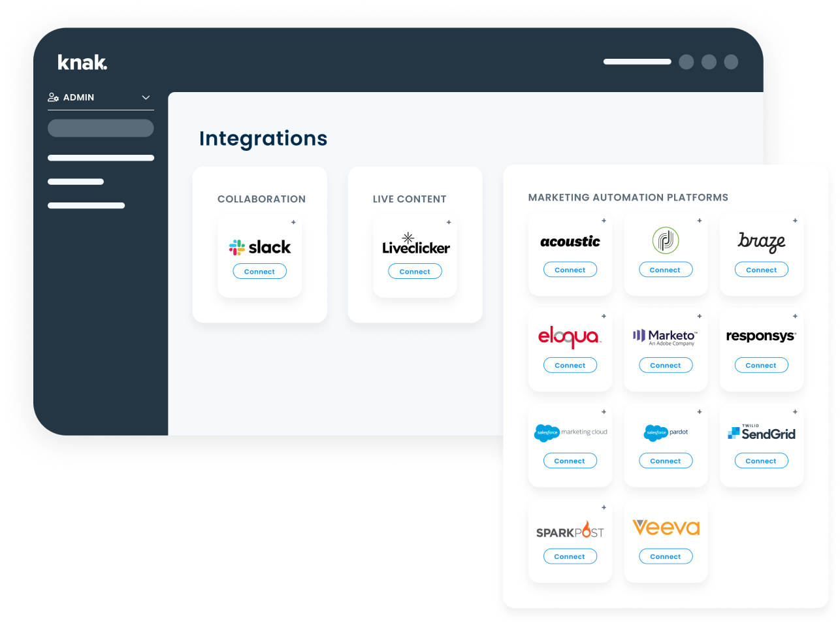Screen dimensions: 840x625
Task: Click the Braze logo
Action: tap(762, 242)
